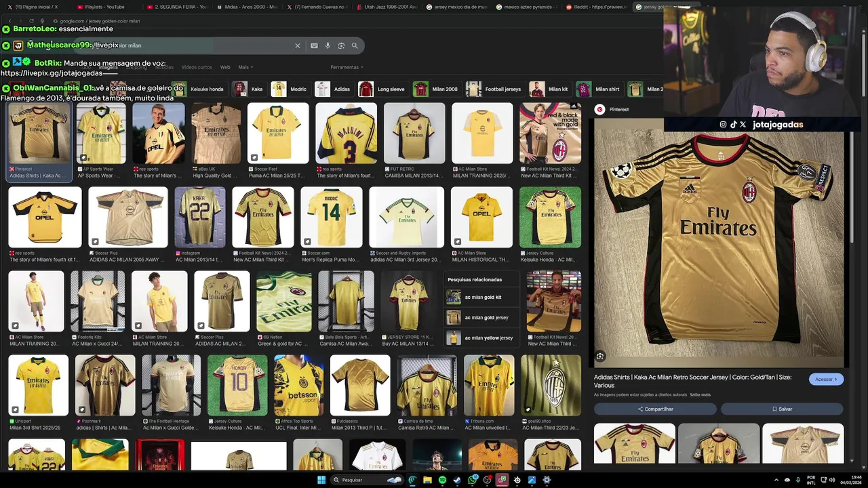Show hidden system tray icons
The image size is (868, 488).
[776, 480]
